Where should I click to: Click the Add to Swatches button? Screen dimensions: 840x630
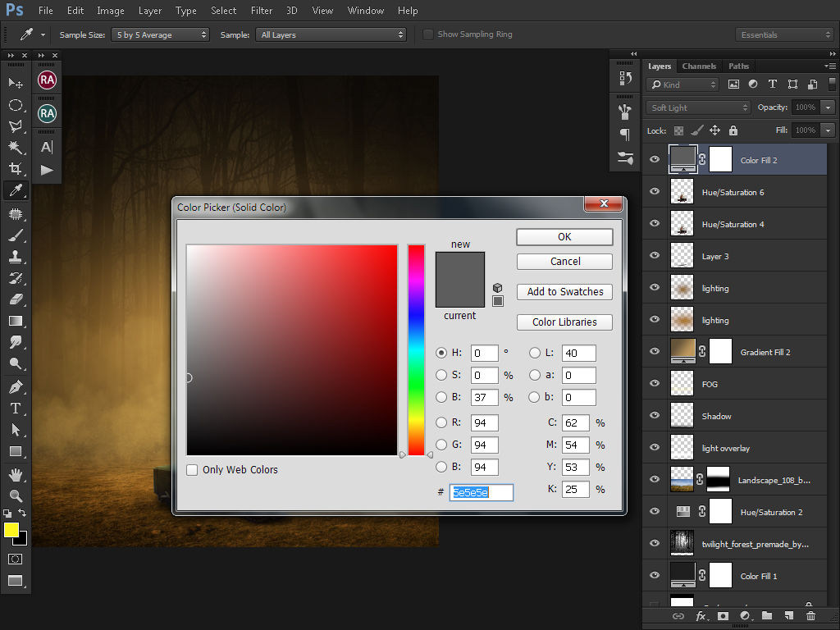tap(564, 292)
